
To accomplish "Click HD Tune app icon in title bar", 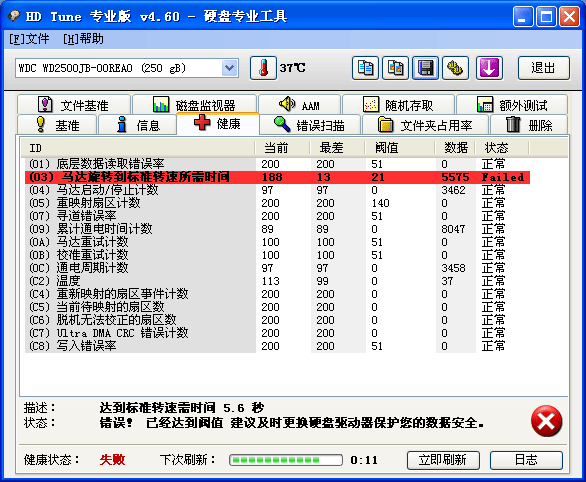I will 14,16.
